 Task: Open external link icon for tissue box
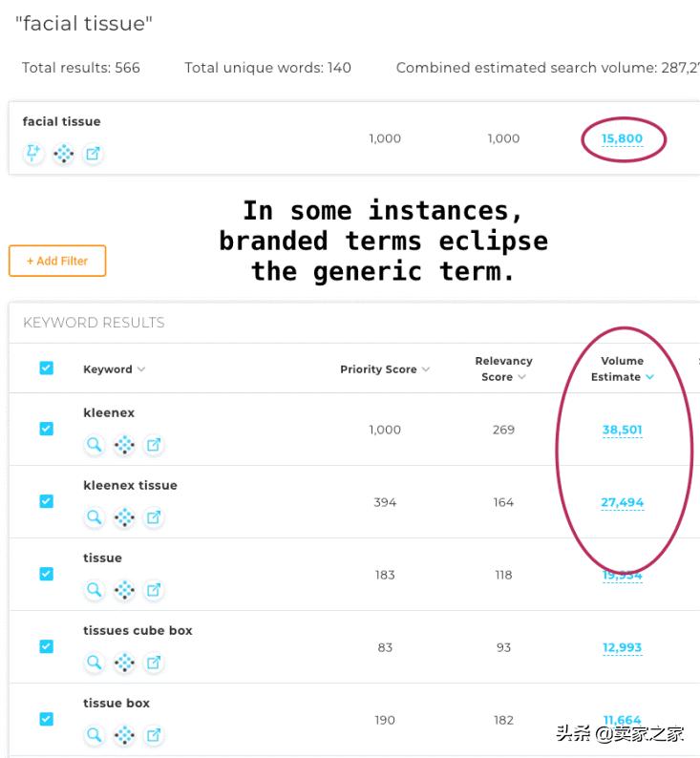pyautogui.click(x=154, y=735)
